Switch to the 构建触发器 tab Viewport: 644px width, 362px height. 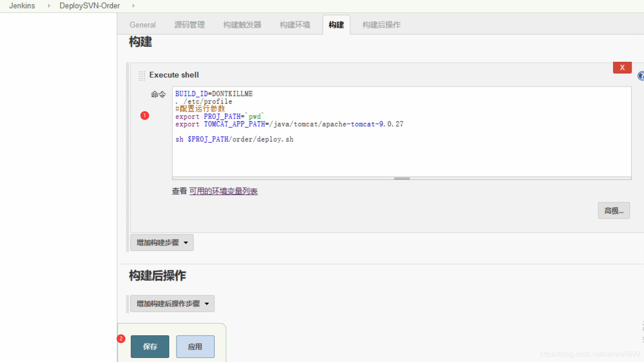pos(242,25)
